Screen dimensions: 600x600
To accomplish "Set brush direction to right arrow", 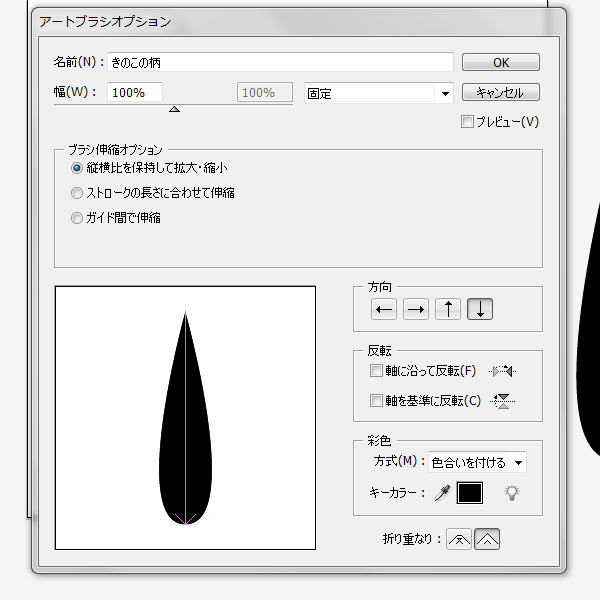I will (416, 309).
